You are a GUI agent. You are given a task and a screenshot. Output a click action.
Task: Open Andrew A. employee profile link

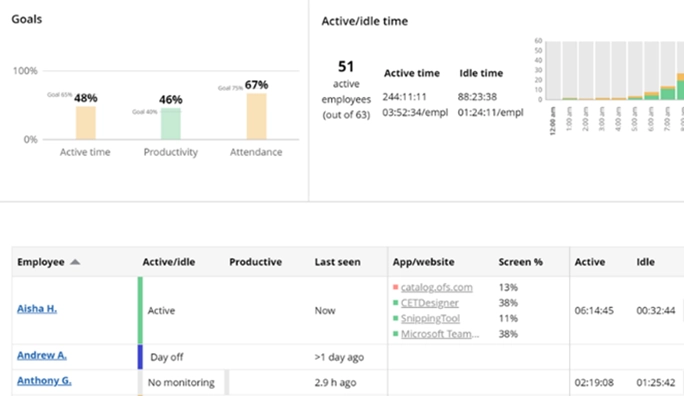[42, 355]
